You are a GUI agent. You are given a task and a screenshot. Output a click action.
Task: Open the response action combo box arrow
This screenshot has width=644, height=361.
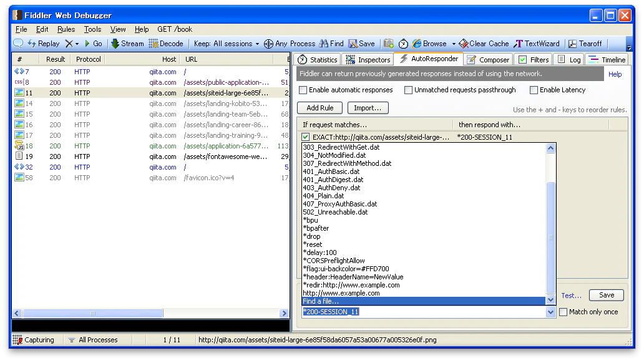click(x=551, y=312)
